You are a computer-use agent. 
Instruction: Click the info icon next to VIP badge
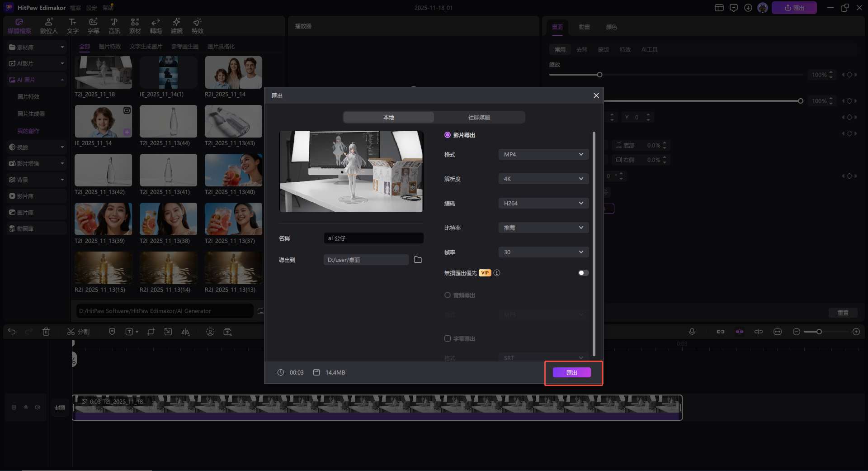[497, 273]
